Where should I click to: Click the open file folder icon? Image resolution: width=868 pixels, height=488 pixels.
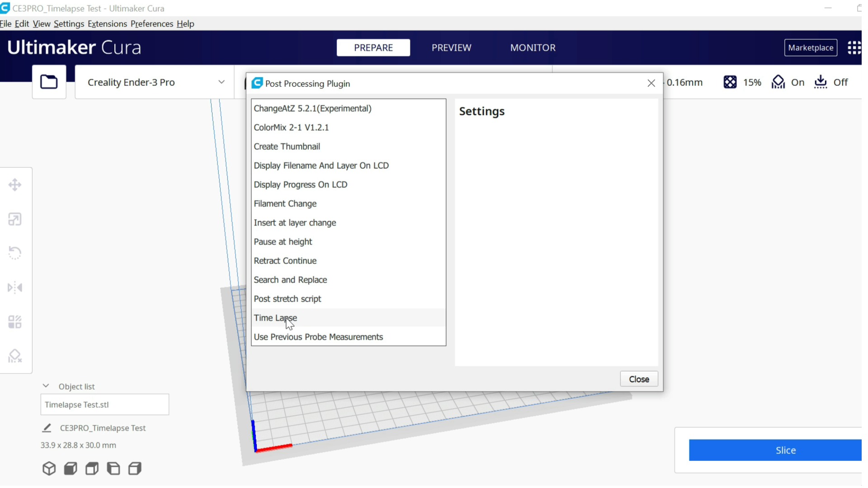tap(49, 82)
